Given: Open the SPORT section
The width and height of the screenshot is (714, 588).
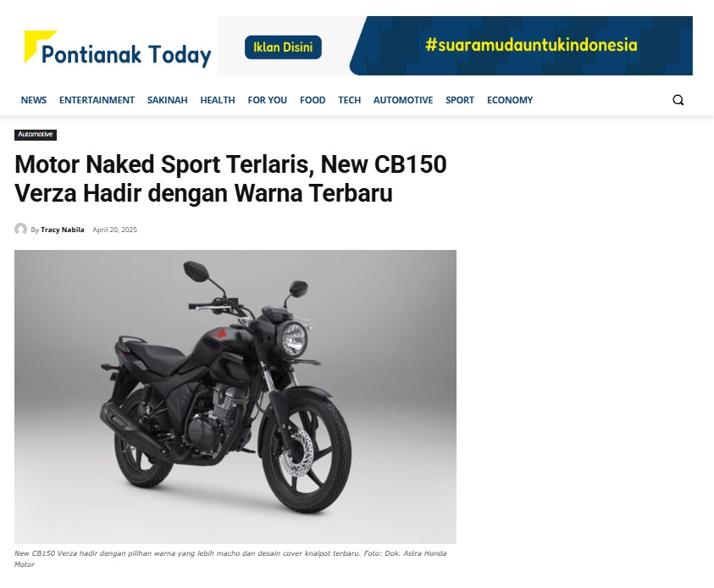Looking at the screenshot, I should click(460, 100).
